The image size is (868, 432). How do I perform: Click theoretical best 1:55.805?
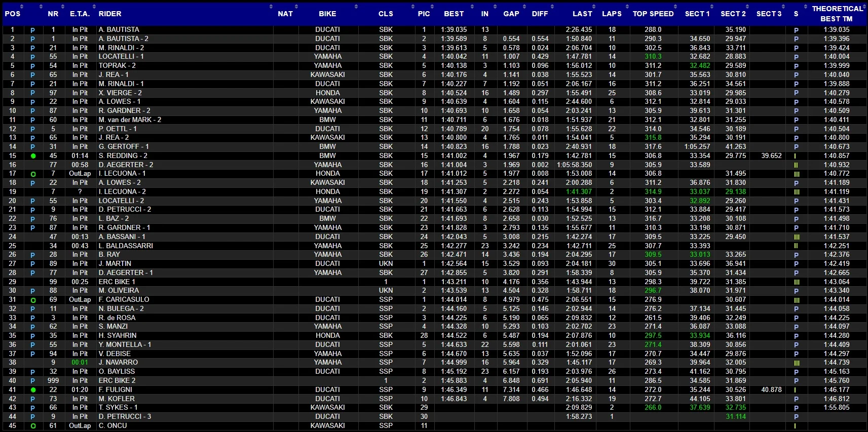pos(837,408)
